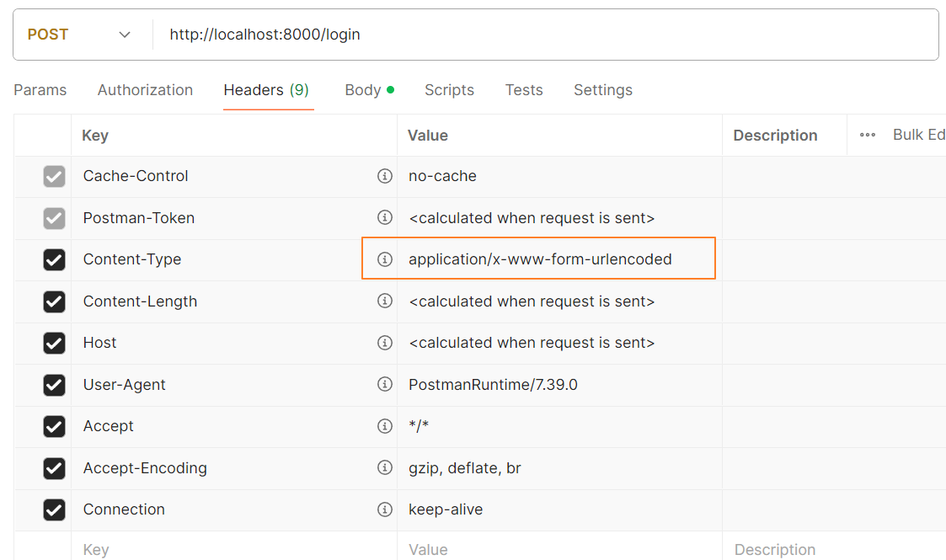Open the three-dots column options menu
The width and height of the screenshot is (946, 560).
pyautogui.click(x=868, y=136)
